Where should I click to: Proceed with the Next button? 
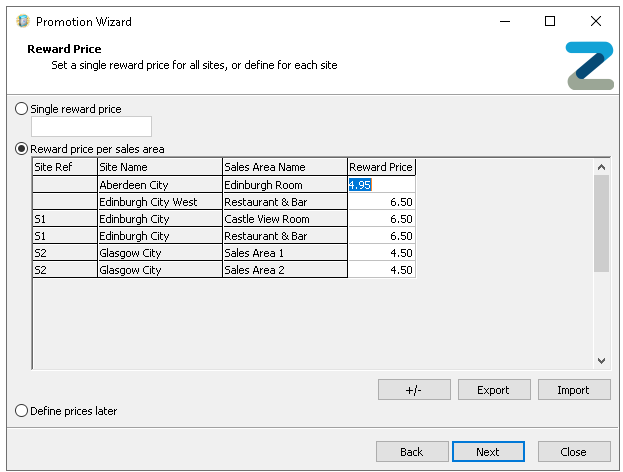coord(488,452)
